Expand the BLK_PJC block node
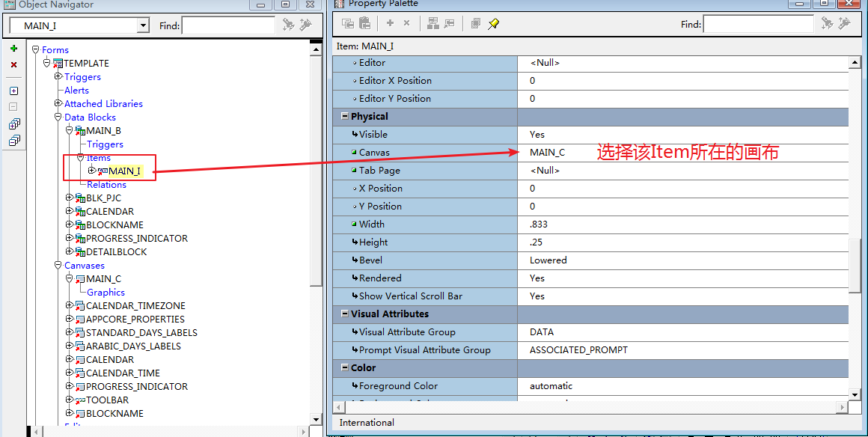Viewport: 868px width, 437px height. [69, 198]
